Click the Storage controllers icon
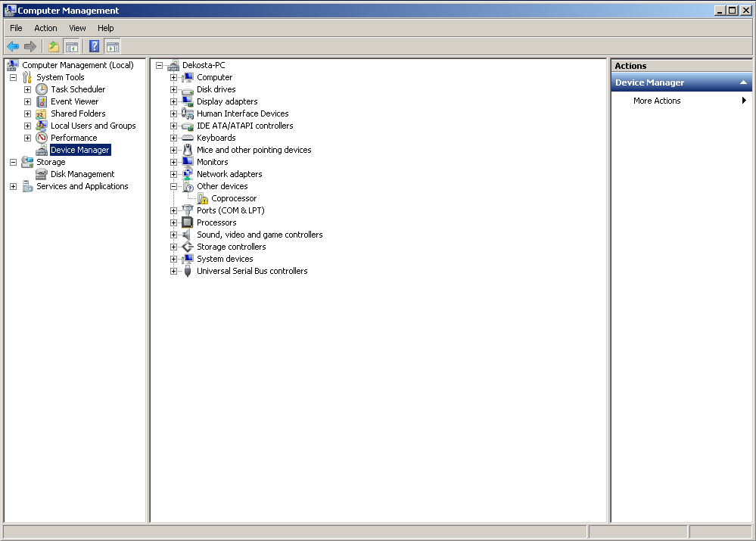 tap(187, 247)
